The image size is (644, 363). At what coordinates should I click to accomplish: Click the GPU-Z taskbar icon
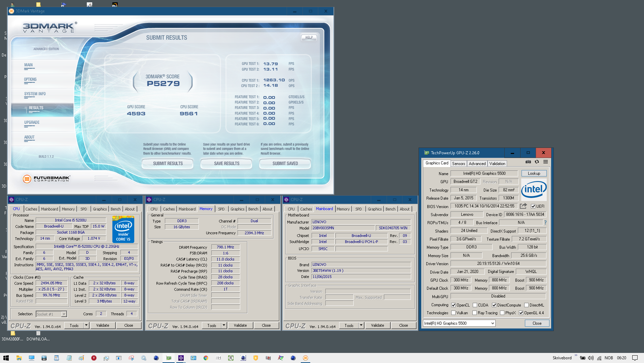(x=169, y=358)
